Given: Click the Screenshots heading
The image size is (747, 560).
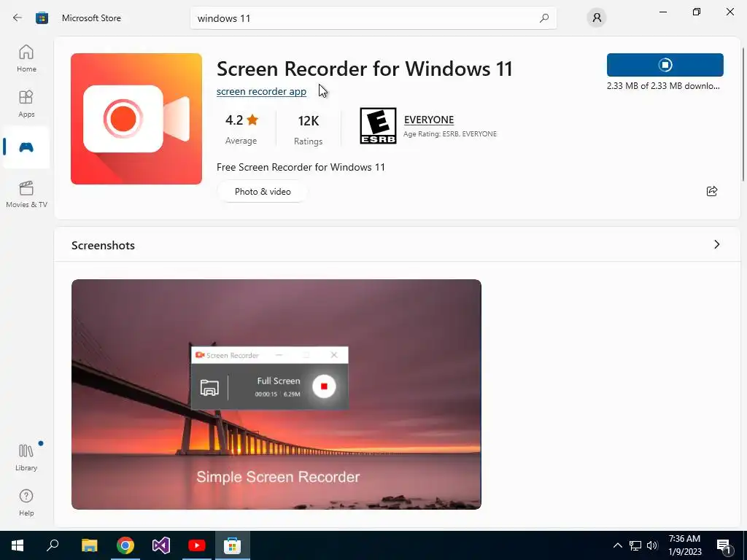Looking at the screenshot, I should (103, 245).
